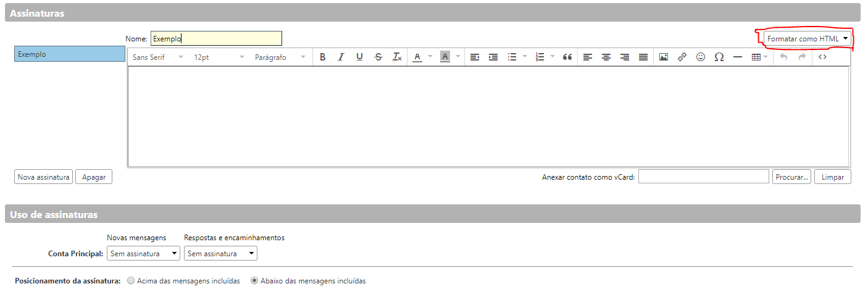The image size is (868, 297).
Task: Click inside the signature editor area
Action: 488,116
